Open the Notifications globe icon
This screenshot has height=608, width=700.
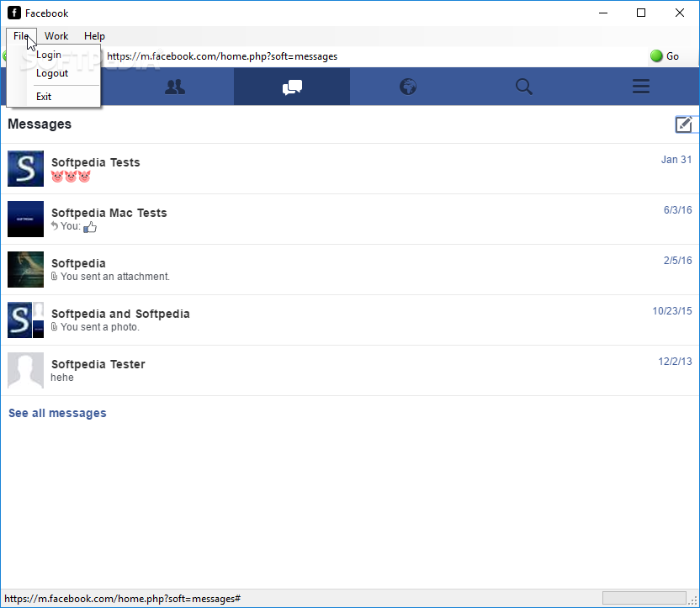[408, 87]
